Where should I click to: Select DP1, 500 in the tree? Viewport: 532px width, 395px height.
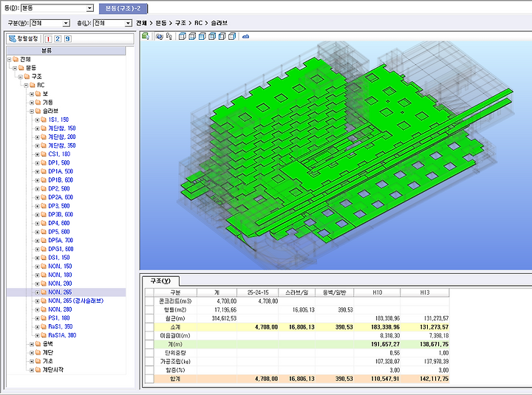pyautogui.click(x=58, y=162)
